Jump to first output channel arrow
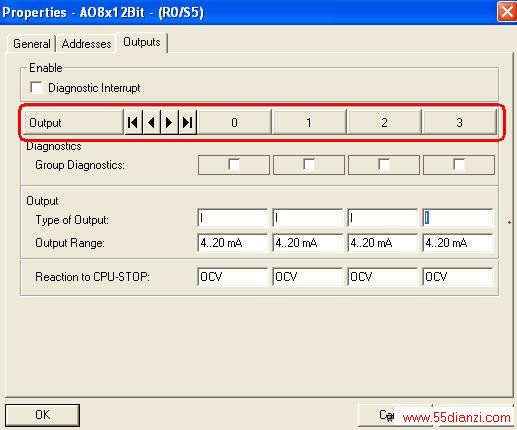The height and width of the screenshot is (430, 517). coord(133,122)
